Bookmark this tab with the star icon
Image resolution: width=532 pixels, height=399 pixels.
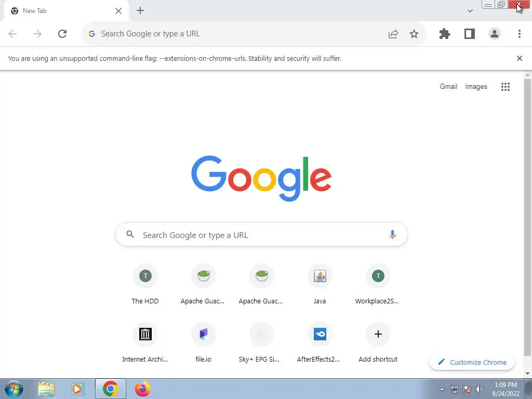point(414,34)
